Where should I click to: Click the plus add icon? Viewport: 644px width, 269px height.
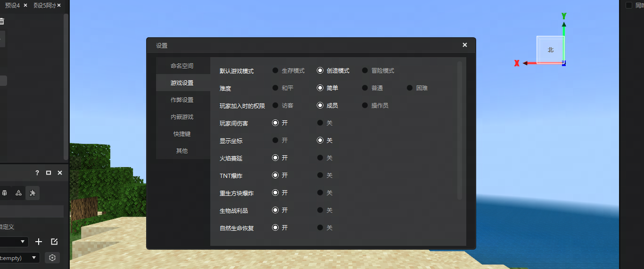pos(39,242)
